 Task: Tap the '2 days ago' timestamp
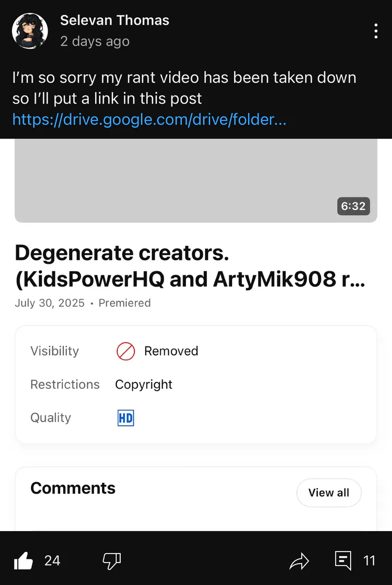pos(95,41)
